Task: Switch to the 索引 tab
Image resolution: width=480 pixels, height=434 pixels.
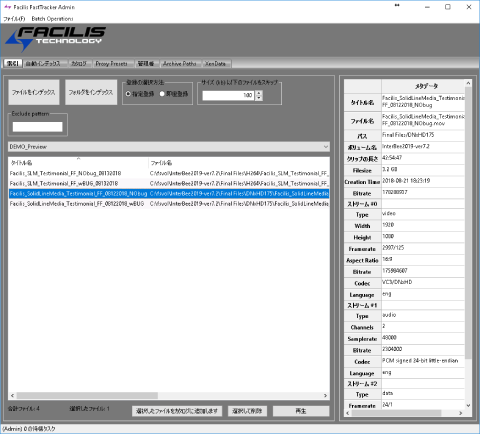Action: coord(13,63)
